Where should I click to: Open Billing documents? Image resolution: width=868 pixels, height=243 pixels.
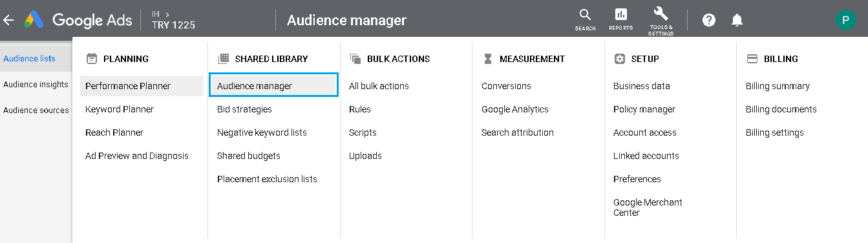[x=781, y=109]
